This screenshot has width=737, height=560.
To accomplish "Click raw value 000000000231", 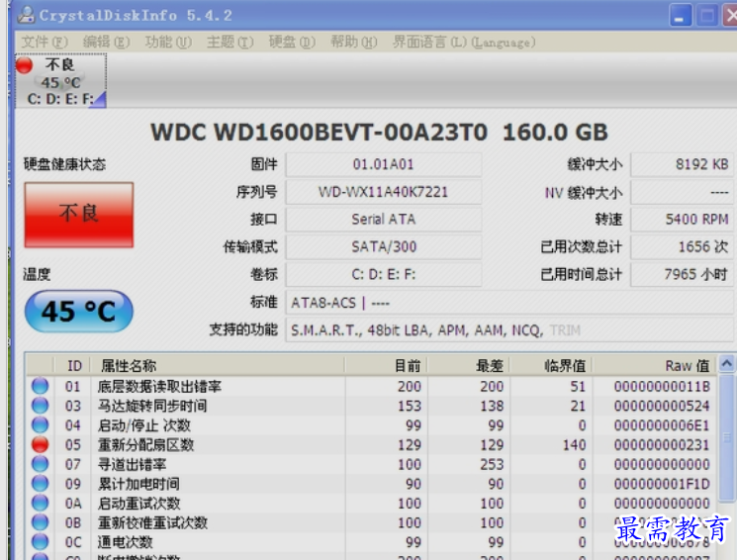I will click(662, 445).
